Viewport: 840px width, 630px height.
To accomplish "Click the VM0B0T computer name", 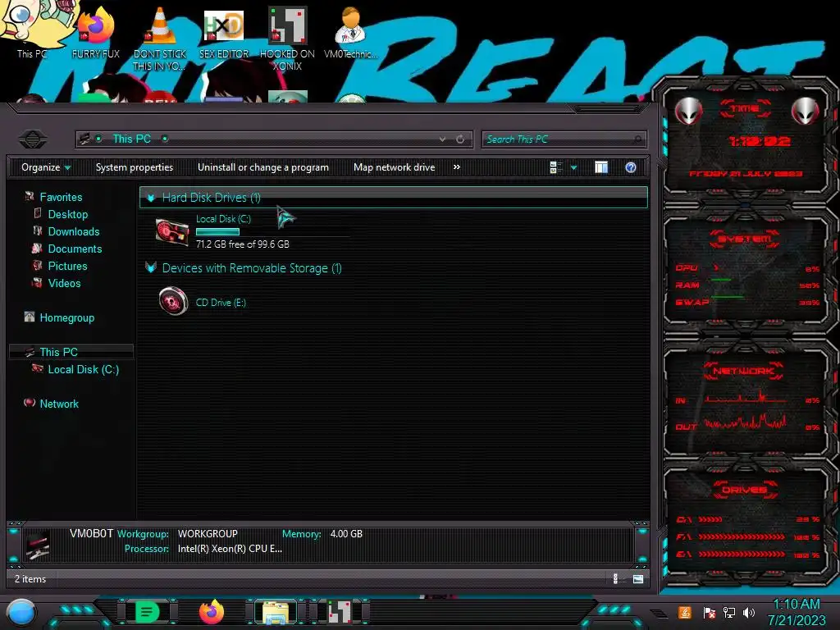I will [92, 533].
